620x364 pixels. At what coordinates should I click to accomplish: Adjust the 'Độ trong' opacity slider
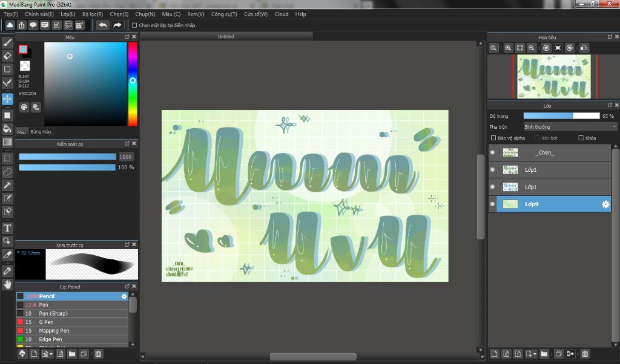(561, 116)
